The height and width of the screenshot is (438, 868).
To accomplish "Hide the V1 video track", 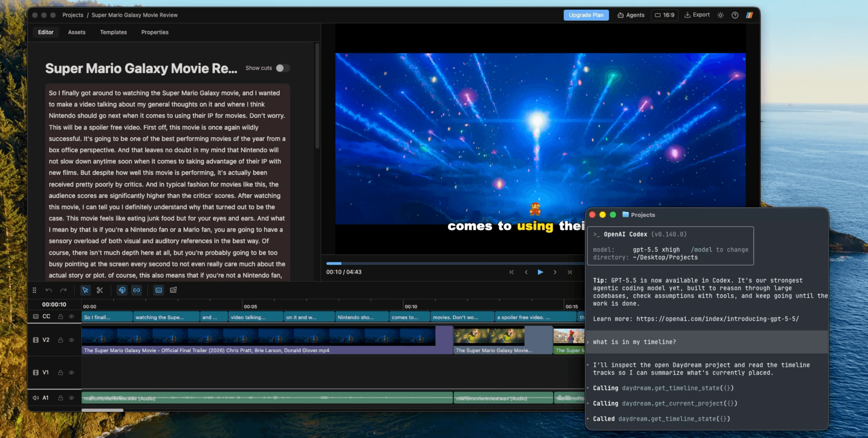I will 72,372.
